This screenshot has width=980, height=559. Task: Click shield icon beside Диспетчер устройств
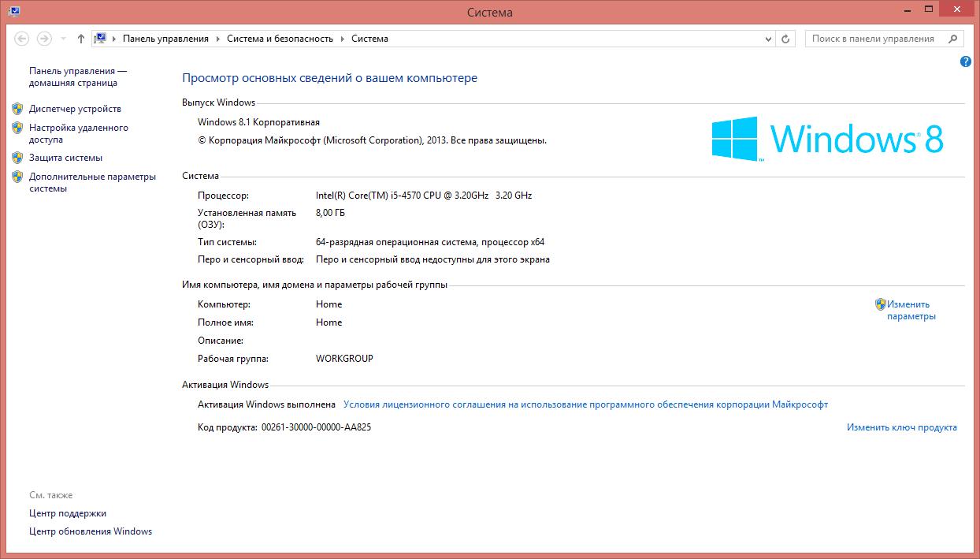tap(17, 109)
